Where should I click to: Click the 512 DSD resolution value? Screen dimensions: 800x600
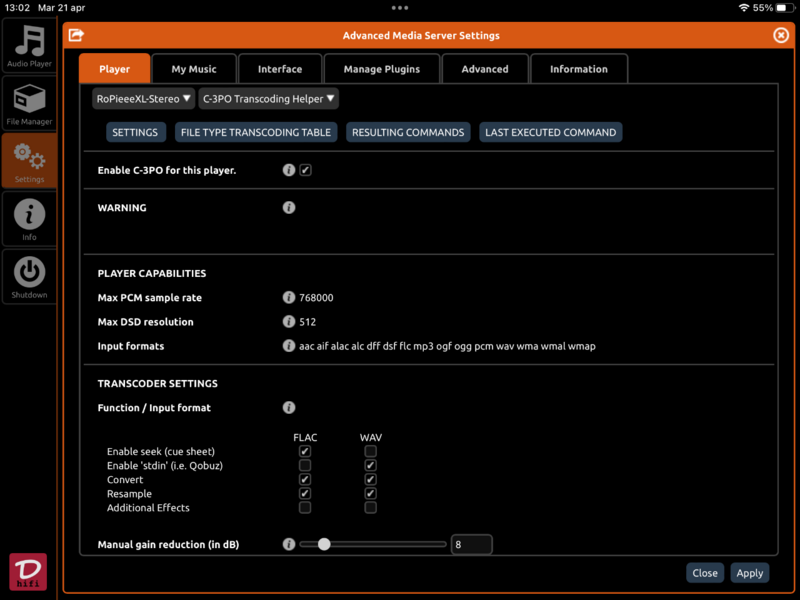[x=308, y=322]
